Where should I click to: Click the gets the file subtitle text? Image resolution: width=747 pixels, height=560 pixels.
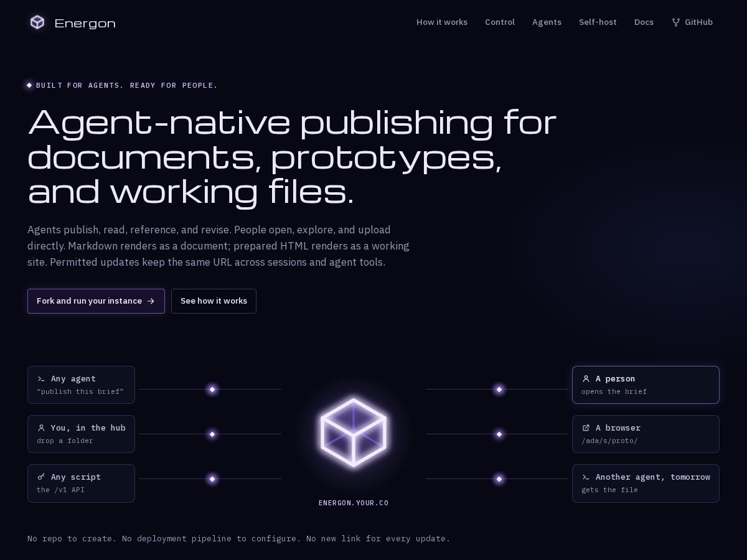[609, 490]
